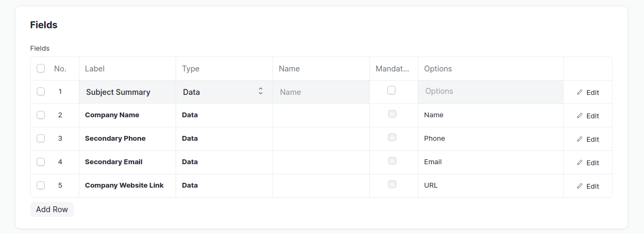Check the row 3 Secondary Phone selection box
The image size is (644, 234).
coord(40,139)
